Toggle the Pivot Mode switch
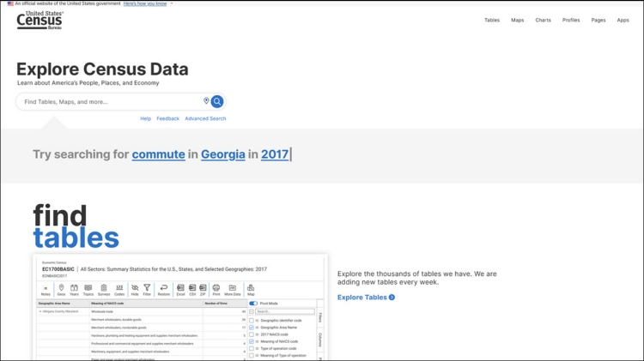The height and width of the screenshot is (361, 644). pyautogui.click(x=253, y=304)
